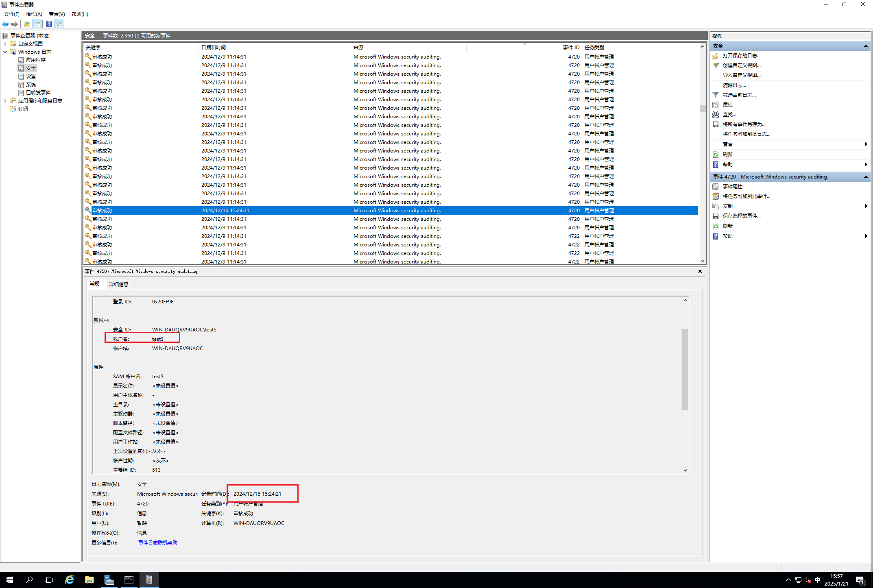Open the 复制 submenu arrow
Image resolution: width=873 pixels, height=588 pixels.
(866, 206)
